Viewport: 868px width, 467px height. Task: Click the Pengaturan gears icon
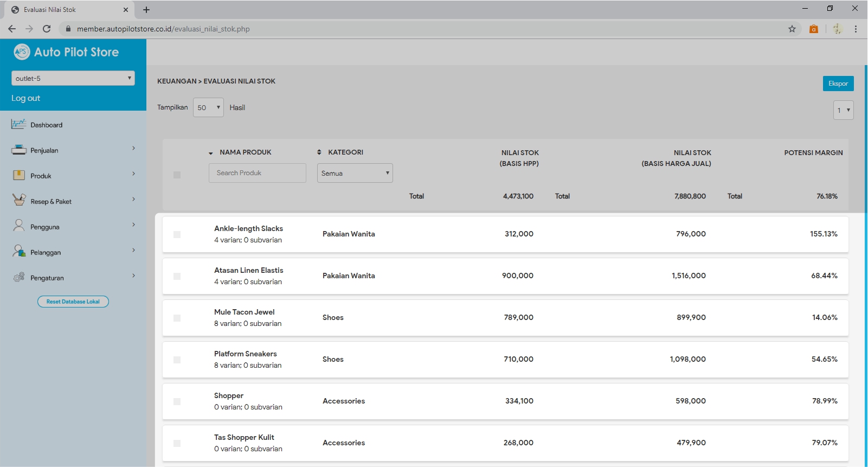(18, 277)
